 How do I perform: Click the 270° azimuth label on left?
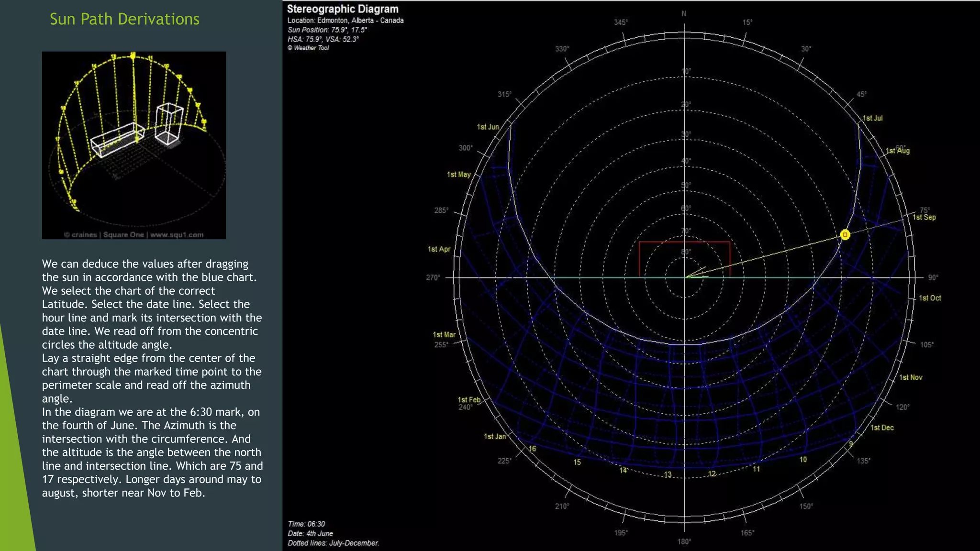click(433, 277)
